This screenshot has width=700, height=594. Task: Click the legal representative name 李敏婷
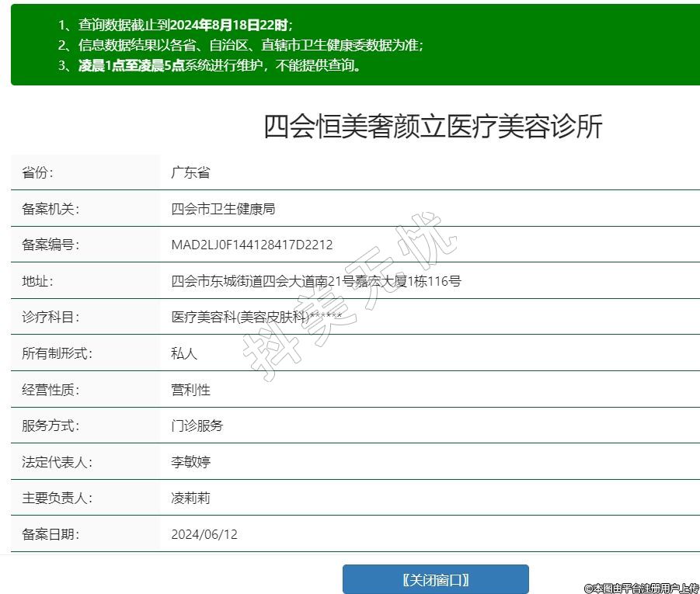pos(190,462)
